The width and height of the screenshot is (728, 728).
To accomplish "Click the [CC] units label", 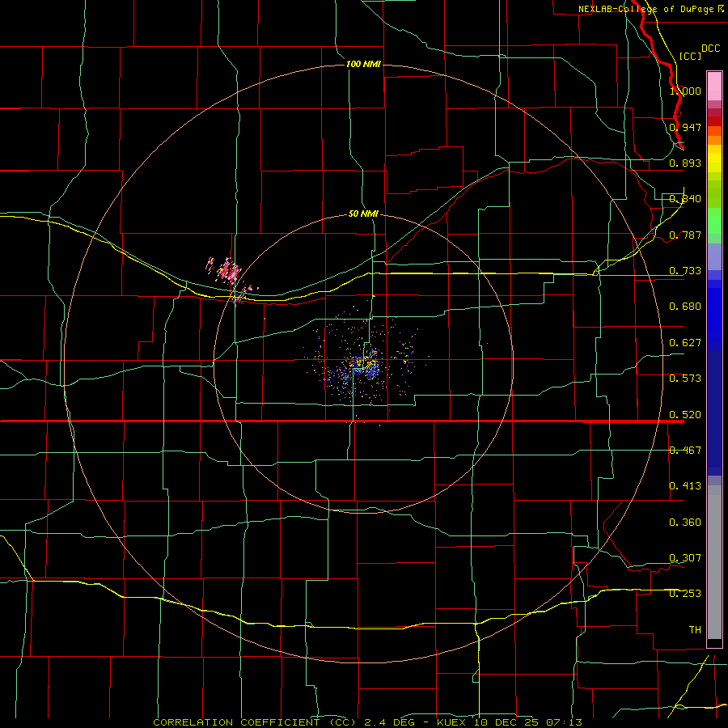I will click(x=691, y=56).
